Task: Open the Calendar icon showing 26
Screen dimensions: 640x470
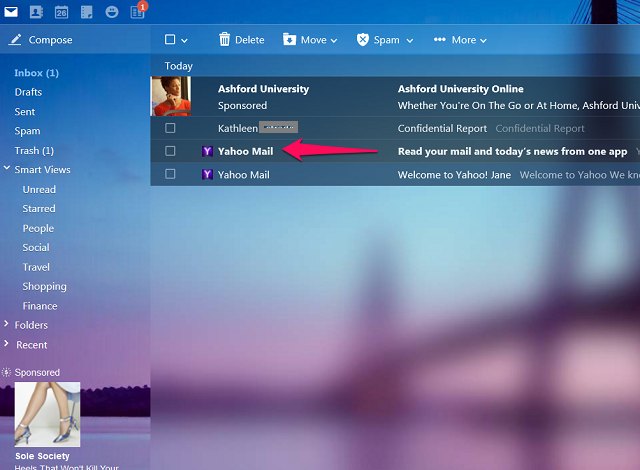Action: [x=61, y=12]
